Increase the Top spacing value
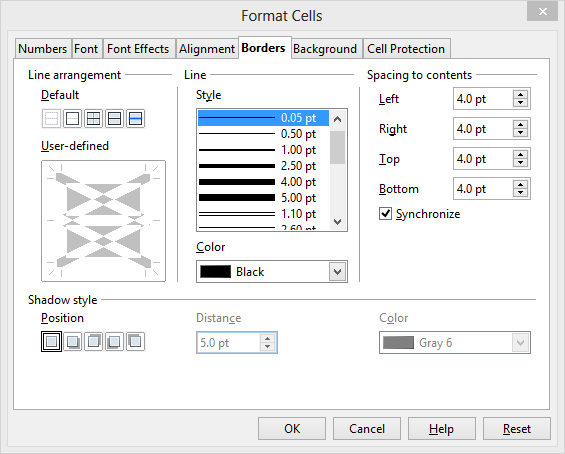The height and width of the screenshot is (454, 565). tap(520, 155)
